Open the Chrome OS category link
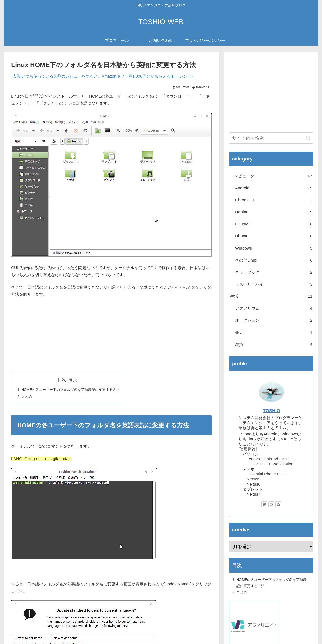Image resolution: width=322 pixels, height=644 pixels. [274, 200]
